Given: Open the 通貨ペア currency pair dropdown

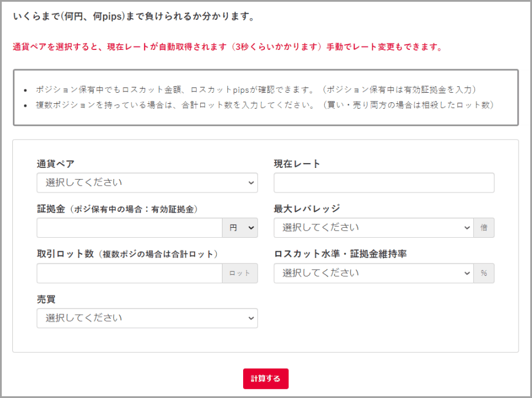Looking at the screenshot, I should coord(147,183).
